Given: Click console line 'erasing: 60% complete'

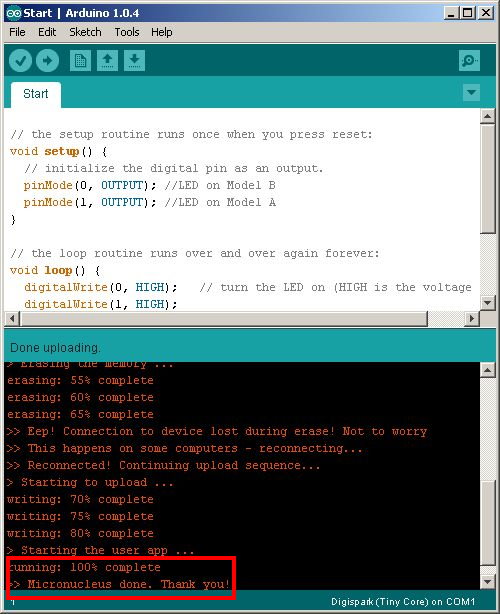Looking at the screenshot, I should tap(80, 397).
